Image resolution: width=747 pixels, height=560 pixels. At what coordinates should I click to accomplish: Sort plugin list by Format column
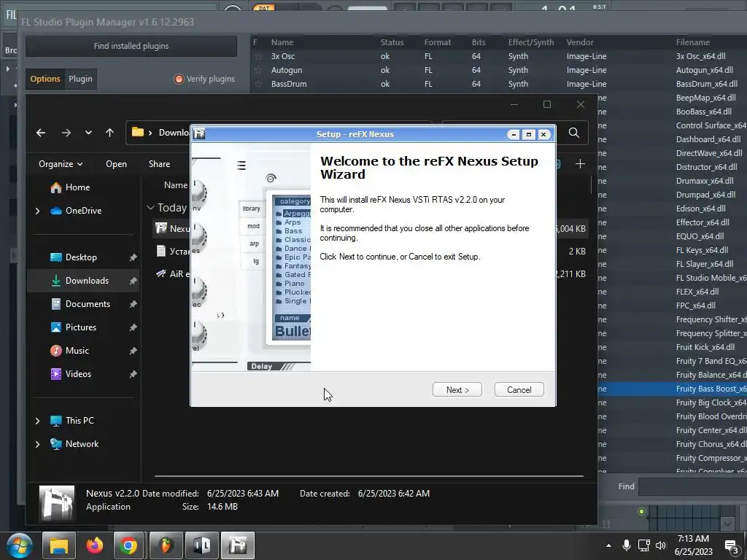[438, 42]
